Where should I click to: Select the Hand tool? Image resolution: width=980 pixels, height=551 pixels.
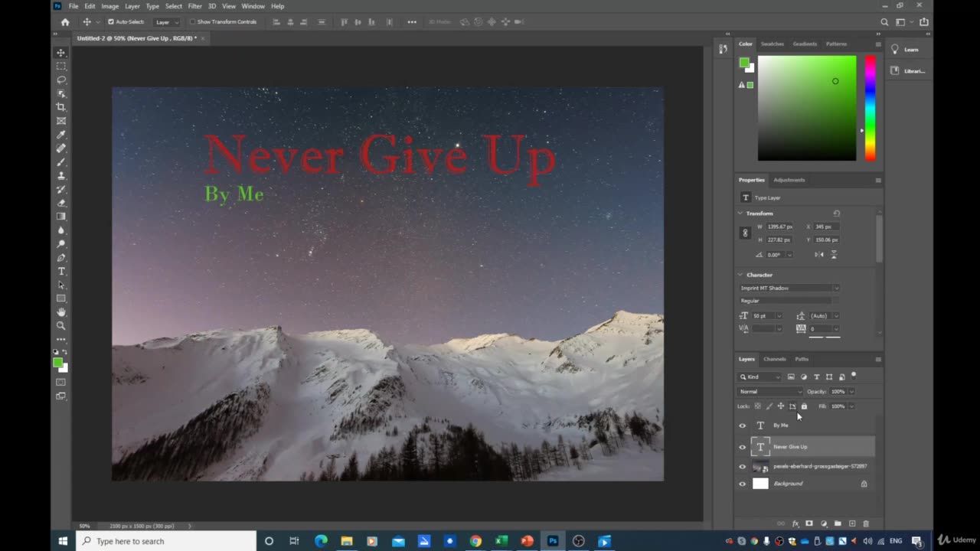[x=61, y=312]
